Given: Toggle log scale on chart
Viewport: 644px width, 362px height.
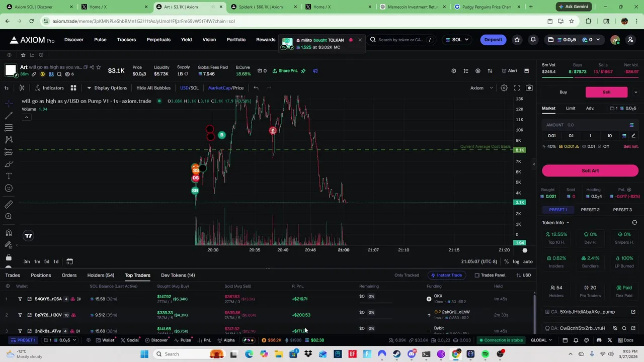Looking at the screenshot, I should click(516, 261).
